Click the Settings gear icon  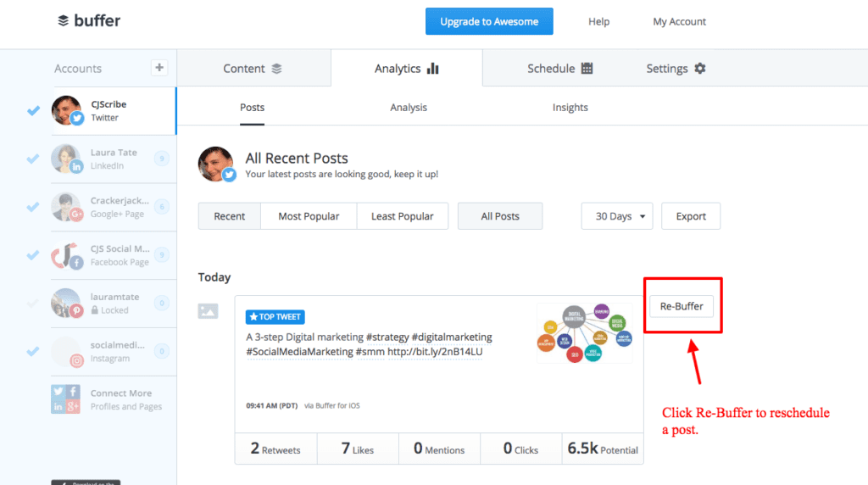pos(700,69)
